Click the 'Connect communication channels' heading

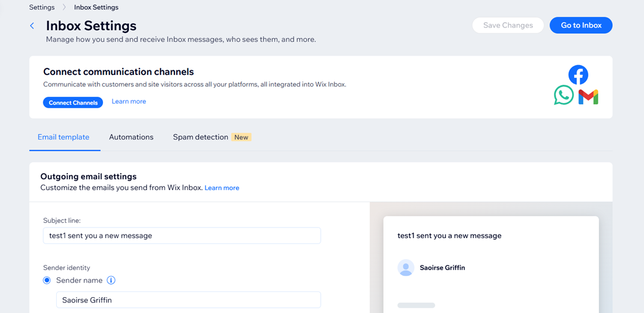118,72
